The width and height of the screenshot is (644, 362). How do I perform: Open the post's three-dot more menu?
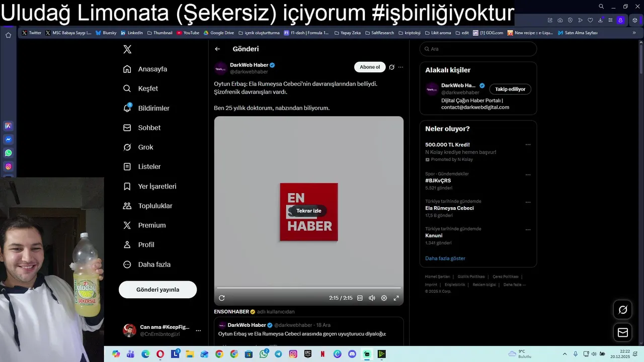click(400, 67)
